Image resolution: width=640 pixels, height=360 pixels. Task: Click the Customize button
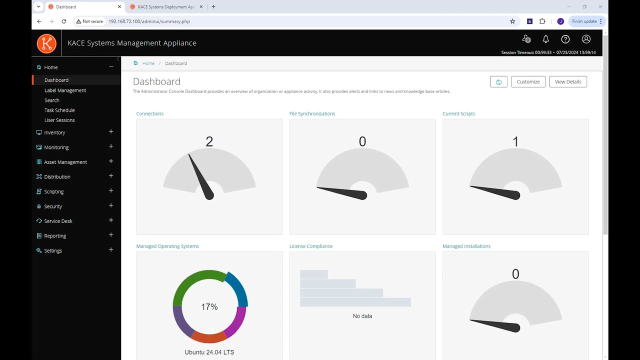coord(528,82)
